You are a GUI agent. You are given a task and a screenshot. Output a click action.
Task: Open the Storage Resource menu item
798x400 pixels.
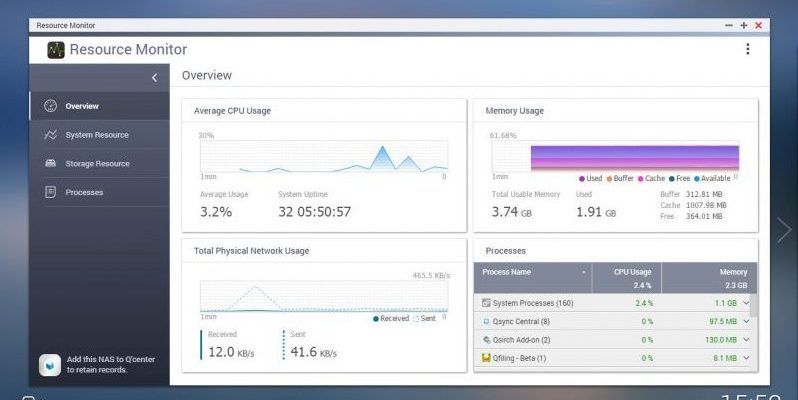99,163
